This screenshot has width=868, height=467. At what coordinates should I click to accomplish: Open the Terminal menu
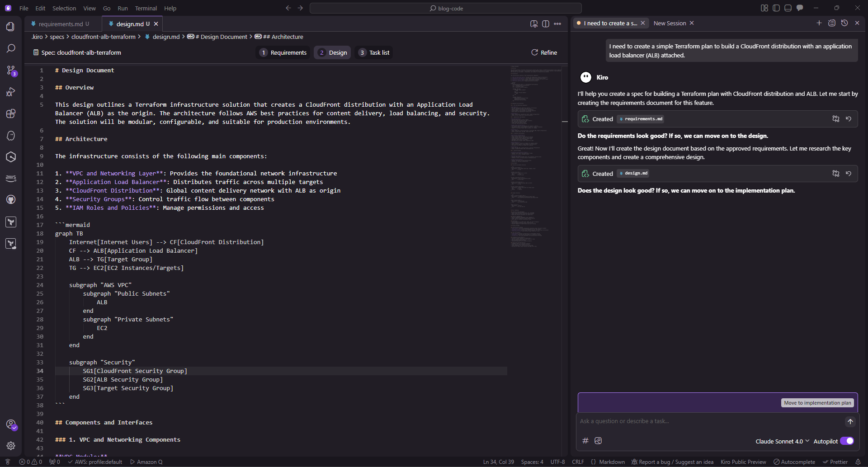(146, 8)
